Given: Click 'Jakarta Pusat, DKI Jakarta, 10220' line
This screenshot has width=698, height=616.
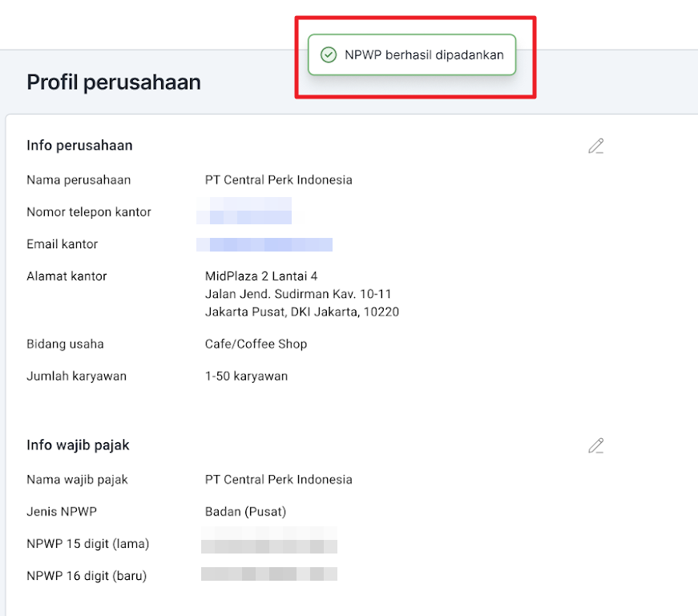Looking at the screenshot, I should [302, 312].
